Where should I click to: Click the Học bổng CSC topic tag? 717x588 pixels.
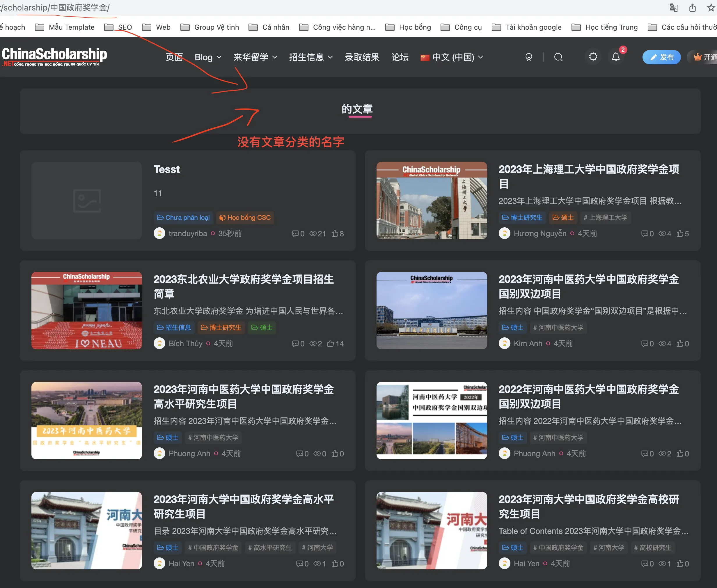click(245, 217)
